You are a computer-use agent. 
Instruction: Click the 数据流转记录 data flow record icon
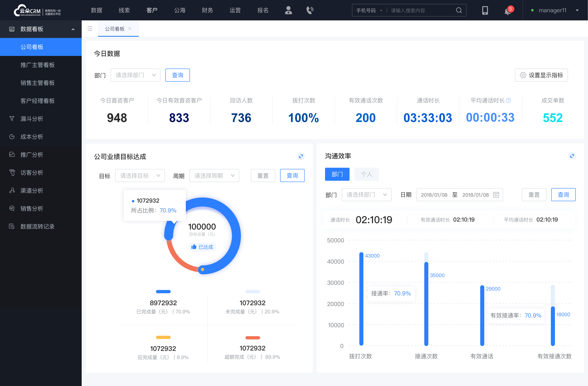11,226
